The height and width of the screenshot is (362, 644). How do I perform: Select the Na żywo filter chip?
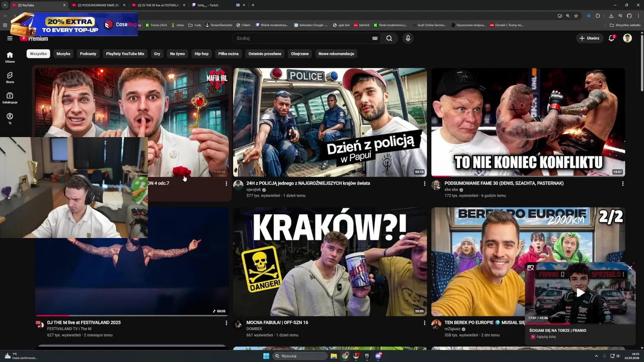click(178, 54)
